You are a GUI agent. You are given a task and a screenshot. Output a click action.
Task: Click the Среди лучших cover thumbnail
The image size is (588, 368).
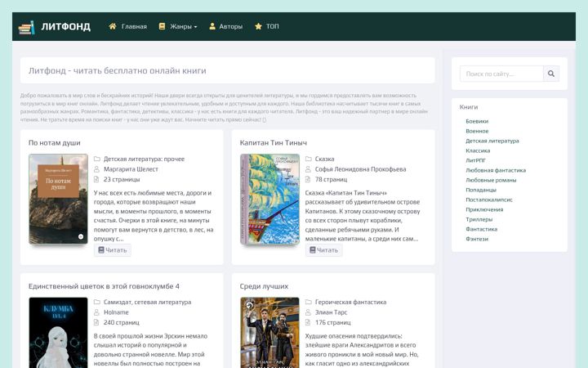click(269, 333)
